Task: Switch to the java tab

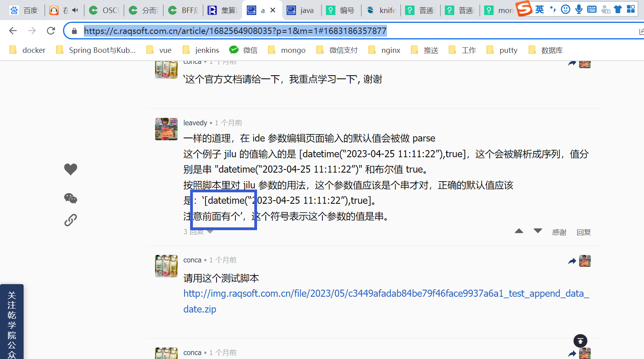Action: (302, 10)
